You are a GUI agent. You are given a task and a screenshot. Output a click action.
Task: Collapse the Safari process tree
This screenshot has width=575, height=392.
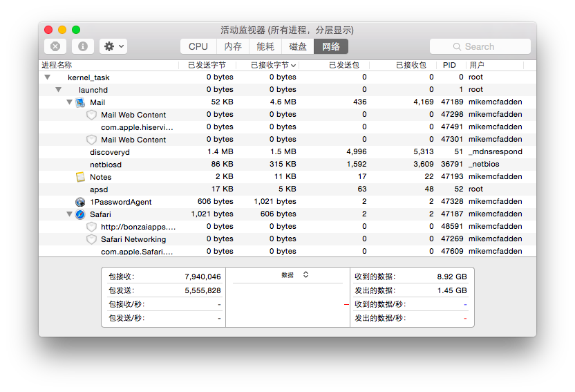coord(69,214)
